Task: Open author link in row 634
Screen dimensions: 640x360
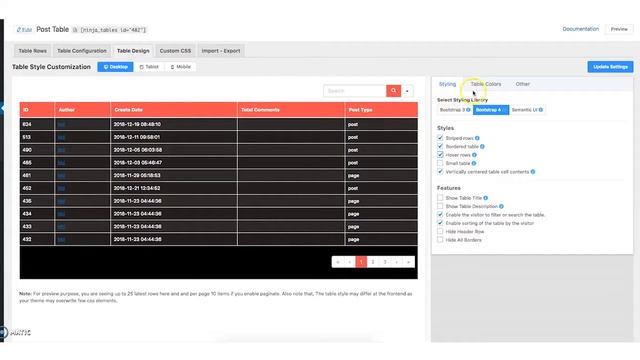Action: coord(62,124)
